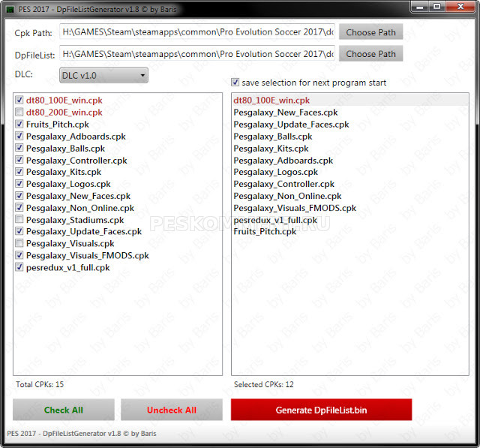Select Pesgalaxy_Visuals_FMODS.cpk in right list

coord(350,208)
